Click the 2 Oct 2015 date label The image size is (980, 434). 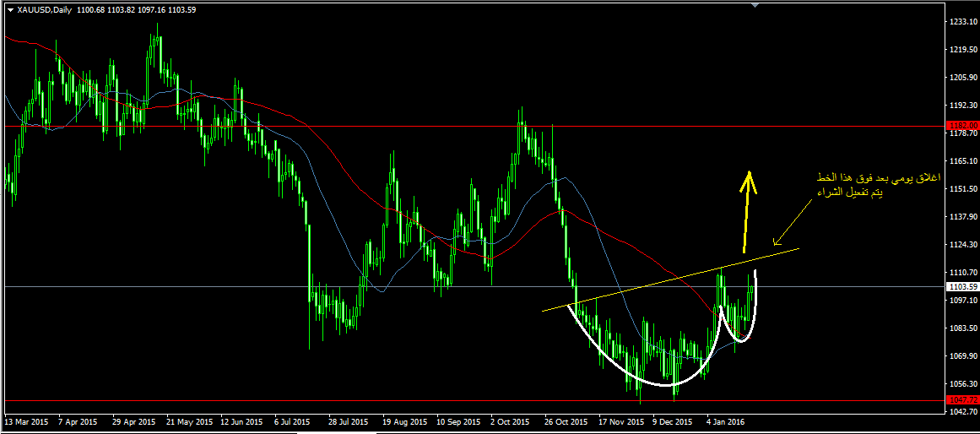click(x=509, y=420)
